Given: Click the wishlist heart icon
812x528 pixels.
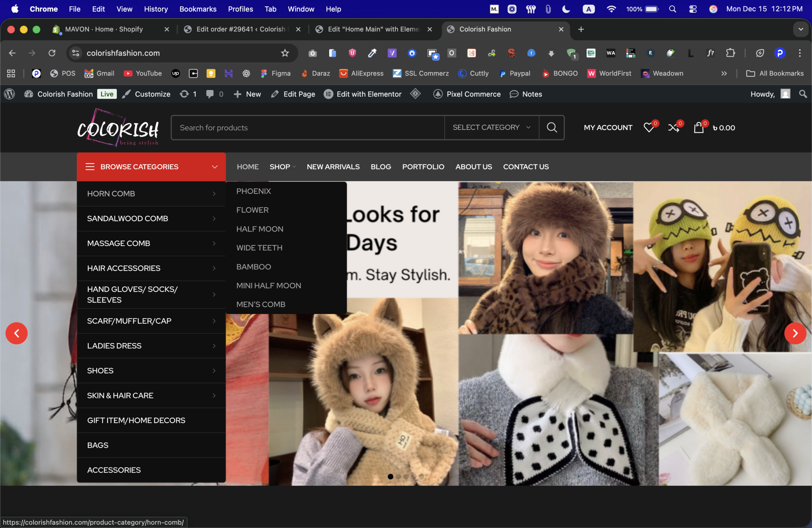Looking at the screenshot, I should [x=648, y=127].
